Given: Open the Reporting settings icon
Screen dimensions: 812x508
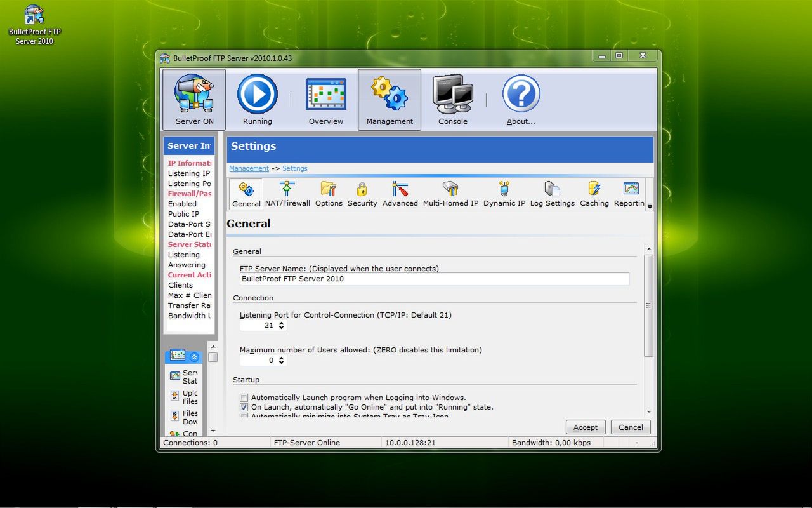Looking at the screenshot, I should [629, 194].
